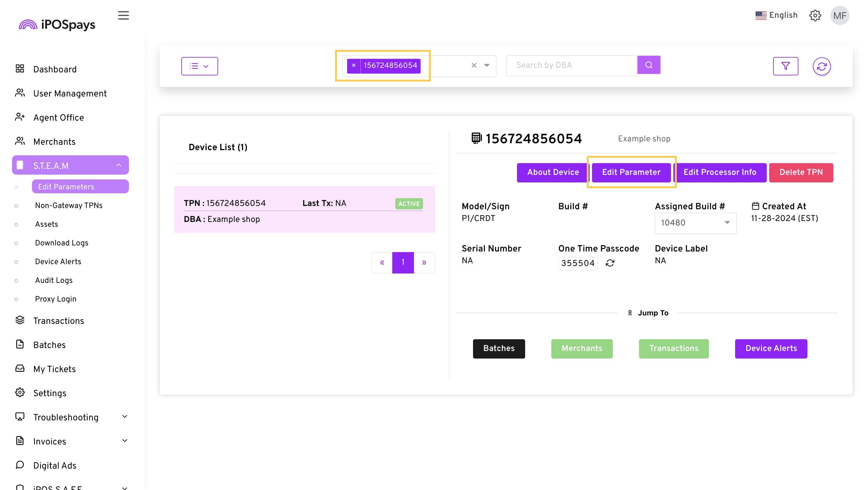Select the English language selector

pos(776,15)
